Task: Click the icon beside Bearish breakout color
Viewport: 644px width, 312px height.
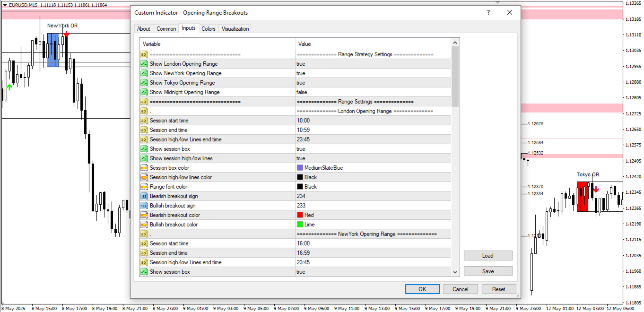Action: pos(144,215)
